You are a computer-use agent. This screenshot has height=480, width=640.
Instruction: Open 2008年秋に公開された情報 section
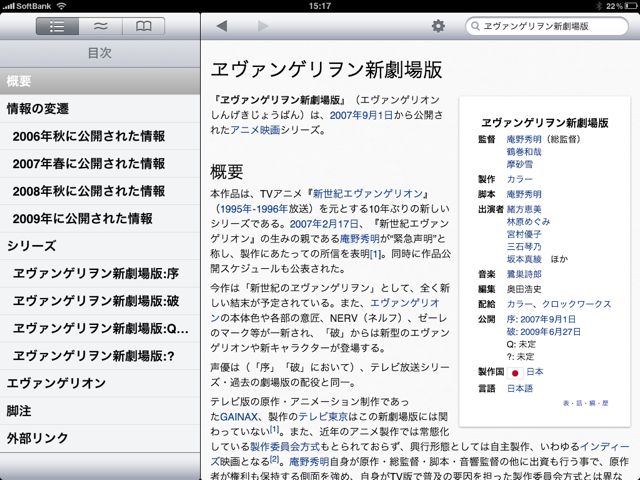tap(100, 191)
